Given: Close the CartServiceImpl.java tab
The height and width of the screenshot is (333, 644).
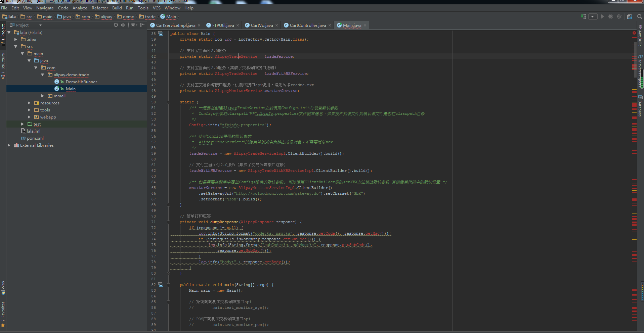Looking at the screenshot, I should (199, 25).
